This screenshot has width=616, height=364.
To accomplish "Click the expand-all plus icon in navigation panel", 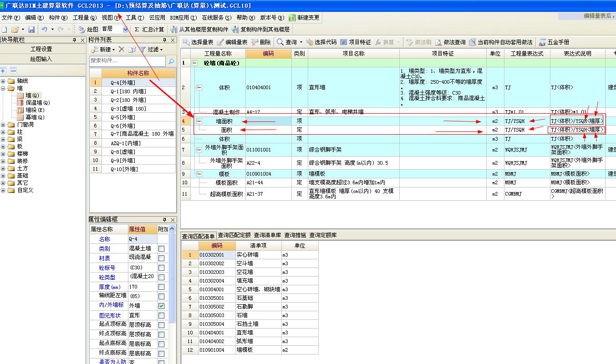I will [x=4, y=71].
